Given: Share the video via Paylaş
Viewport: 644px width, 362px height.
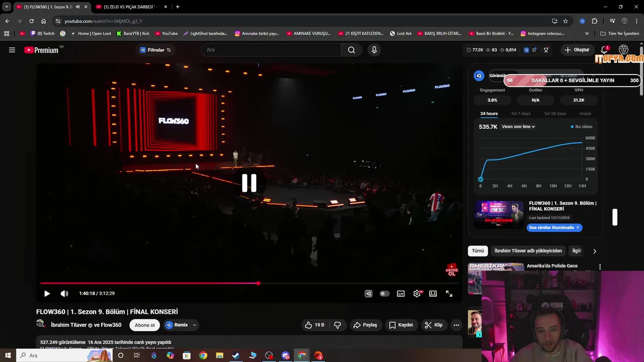Looking at the screenshot, I should tap(365, 325).
